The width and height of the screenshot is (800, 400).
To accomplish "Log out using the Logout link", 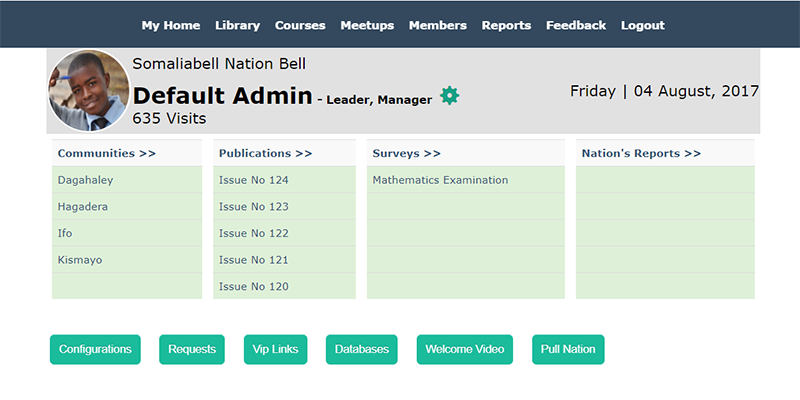I will point(642,25).
